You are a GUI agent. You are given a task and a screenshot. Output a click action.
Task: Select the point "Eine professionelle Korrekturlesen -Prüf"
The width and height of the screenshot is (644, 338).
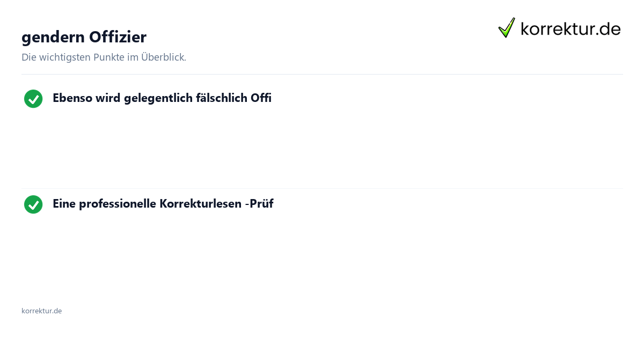tap(163, 204)
